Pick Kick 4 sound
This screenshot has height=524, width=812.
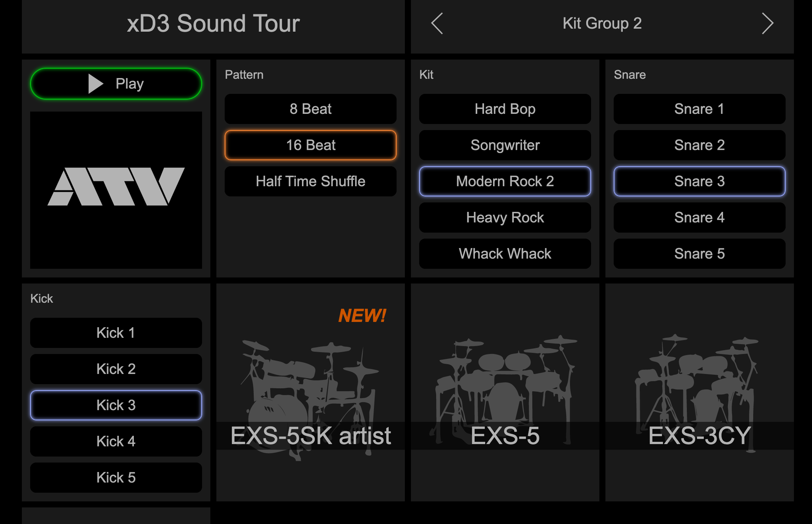coord(116,441)
